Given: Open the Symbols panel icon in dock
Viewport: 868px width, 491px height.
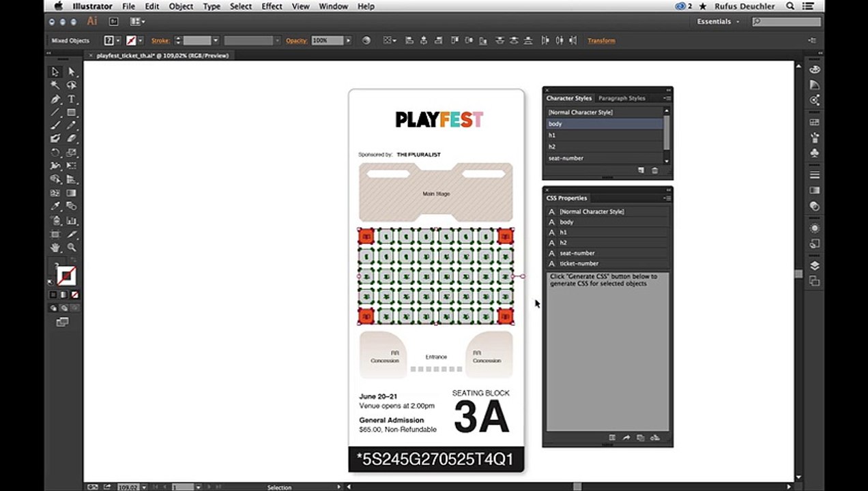Looking at the screenshot, I should 814,153.
